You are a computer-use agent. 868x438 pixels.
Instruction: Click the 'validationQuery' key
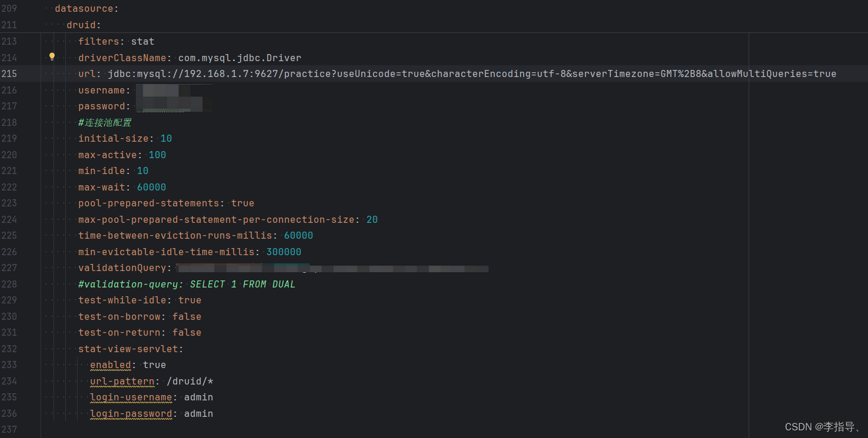pos(122,268)
